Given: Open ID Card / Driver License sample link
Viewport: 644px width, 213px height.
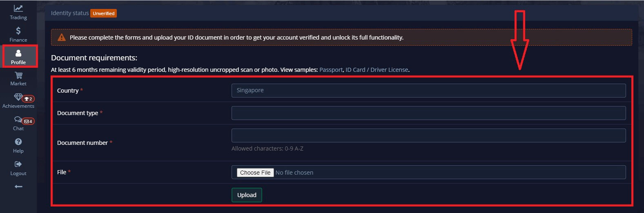Looking at the screenshot, I should coord(377,70).
